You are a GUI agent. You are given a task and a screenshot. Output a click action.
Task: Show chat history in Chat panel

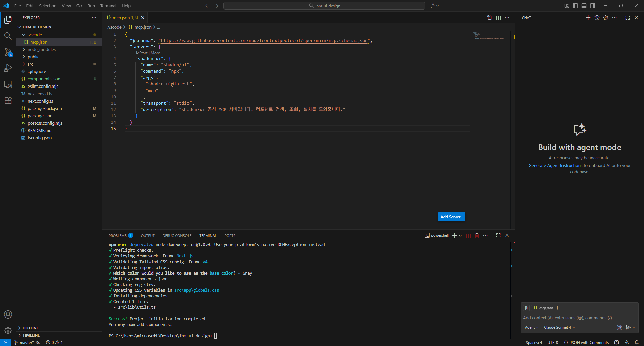[x=597, y=18]
